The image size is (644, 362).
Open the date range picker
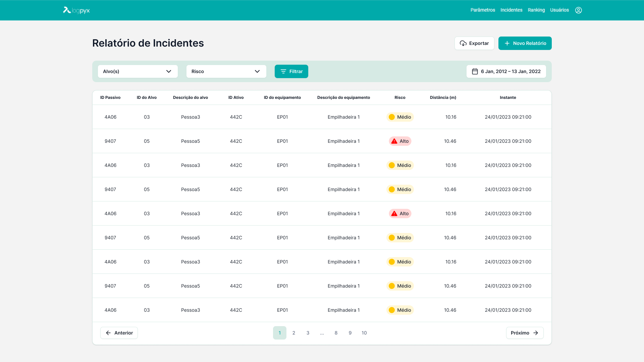(506, 71)
